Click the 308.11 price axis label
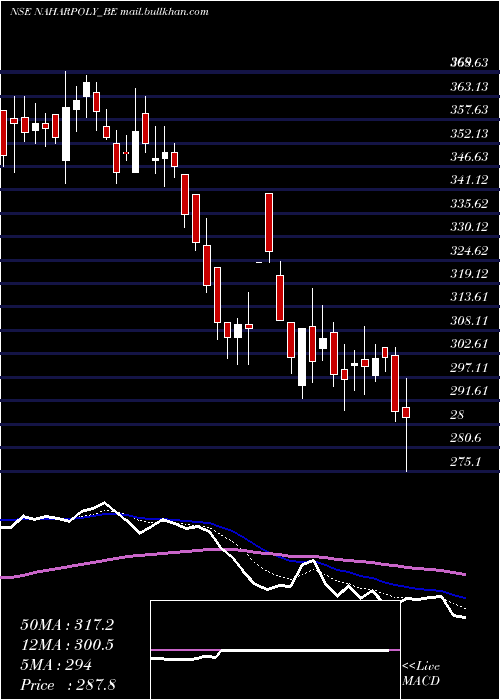This screenshot has height=700, width=500. coord(469,321)
